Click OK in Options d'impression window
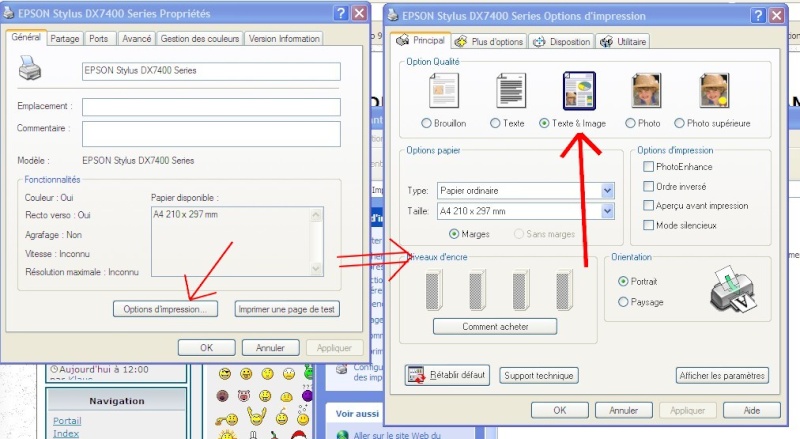This screenshot has height=439, width=800. pos(560,410)
